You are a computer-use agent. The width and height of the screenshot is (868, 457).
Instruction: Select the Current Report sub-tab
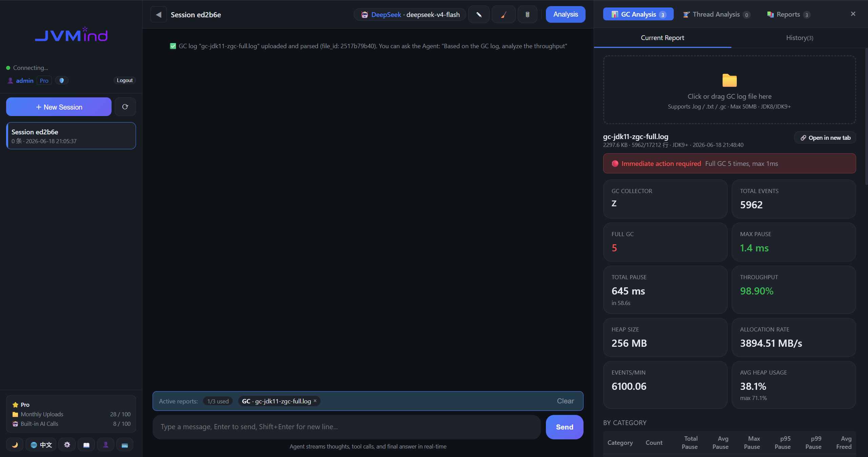coord(663,38)
